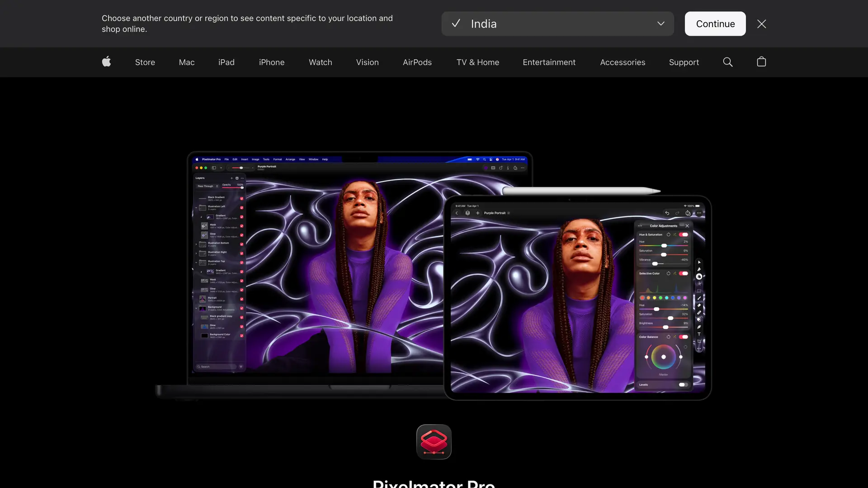Uncheck Illustration Right layer visibility
Viewport: 868px width, 488px height.
coord(242,253)
